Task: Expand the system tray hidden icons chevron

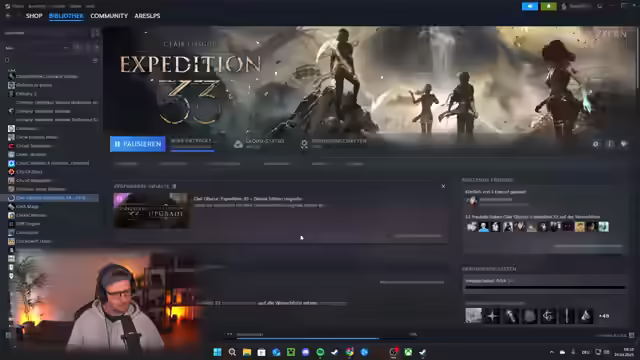Action: [552, 352]
